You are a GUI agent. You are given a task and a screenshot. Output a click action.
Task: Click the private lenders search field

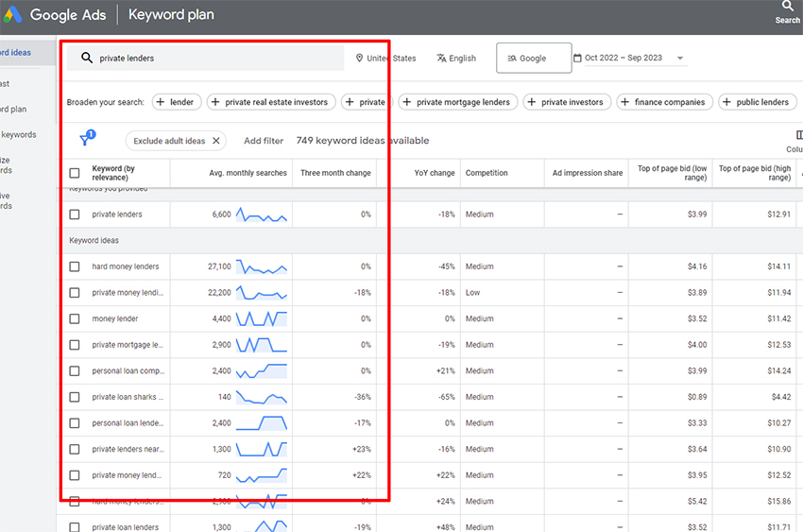(x=205, y=58)
